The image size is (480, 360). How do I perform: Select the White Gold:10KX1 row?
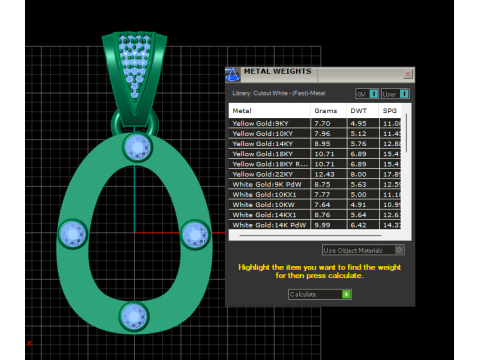click(x=315, y=195)
